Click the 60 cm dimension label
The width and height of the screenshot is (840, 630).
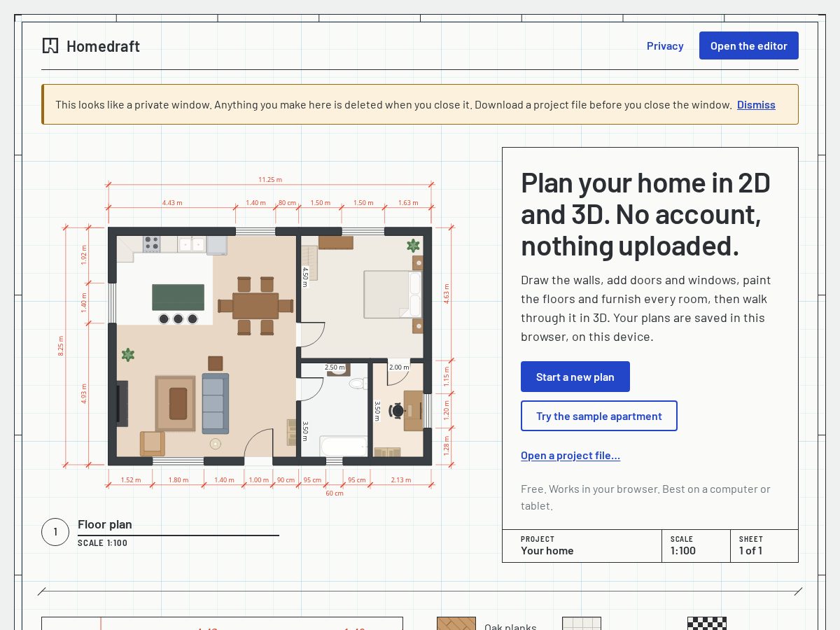coord(335,493)
